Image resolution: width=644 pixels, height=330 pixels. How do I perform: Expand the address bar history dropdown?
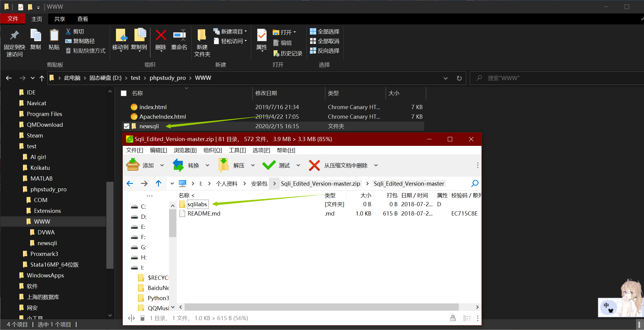coord(445,78)
